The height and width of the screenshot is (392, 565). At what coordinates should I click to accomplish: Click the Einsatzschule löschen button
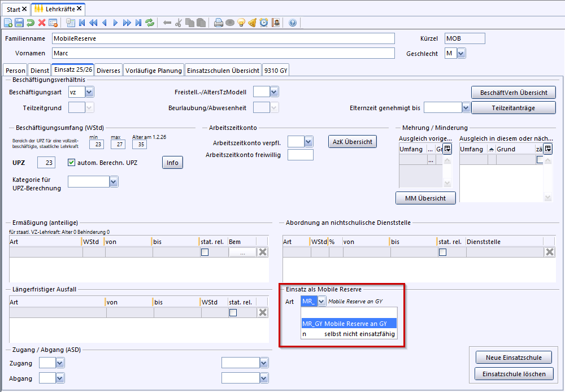tap(514, 373)
